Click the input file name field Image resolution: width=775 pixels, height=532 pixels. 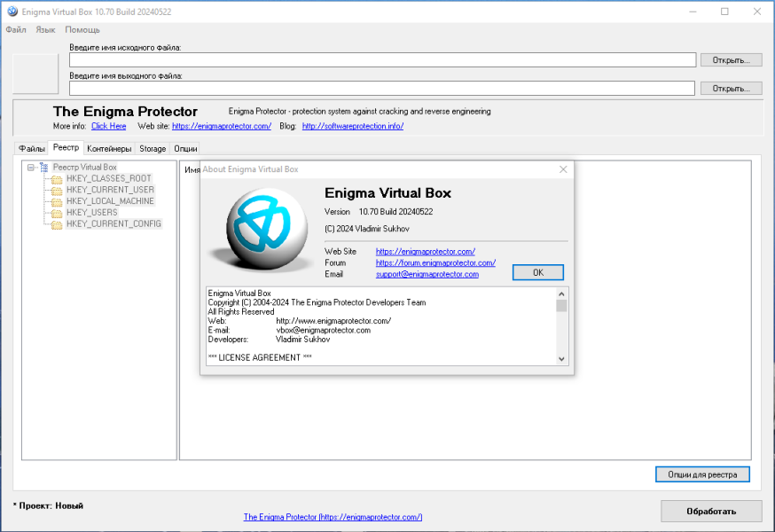pyautogui.click(x=382, y=60)
